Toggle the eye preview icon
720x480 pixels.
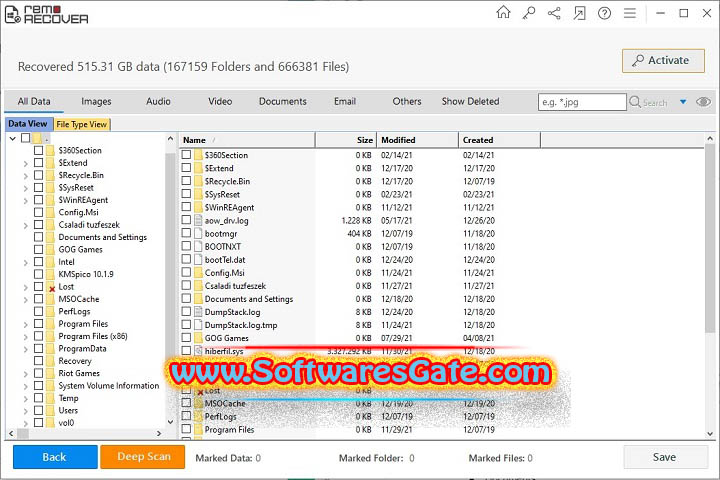coord(703,102)
